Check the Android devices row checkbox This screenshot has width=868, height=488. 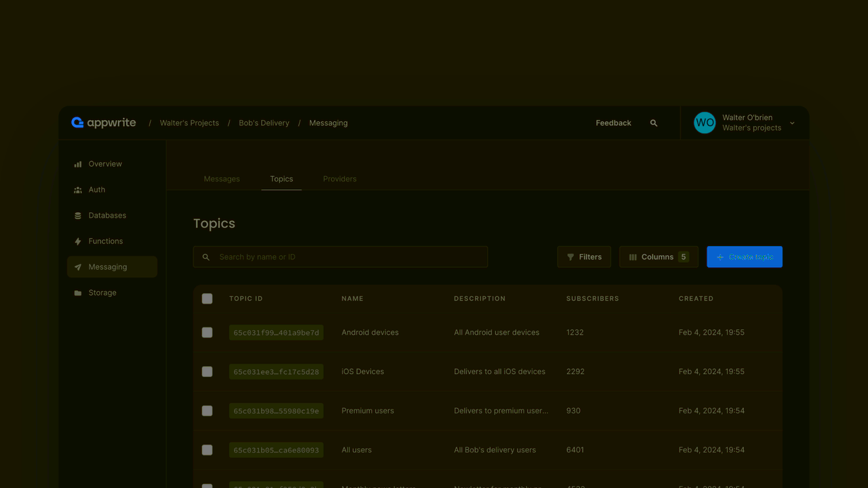pyautogui.click(x=208, y=333)
